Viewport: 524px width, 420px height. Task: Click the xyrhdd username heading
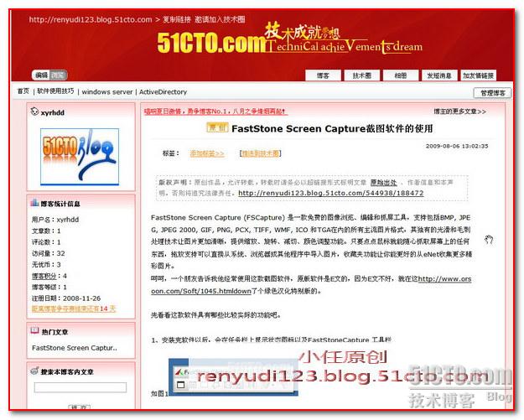pos(53,113)
